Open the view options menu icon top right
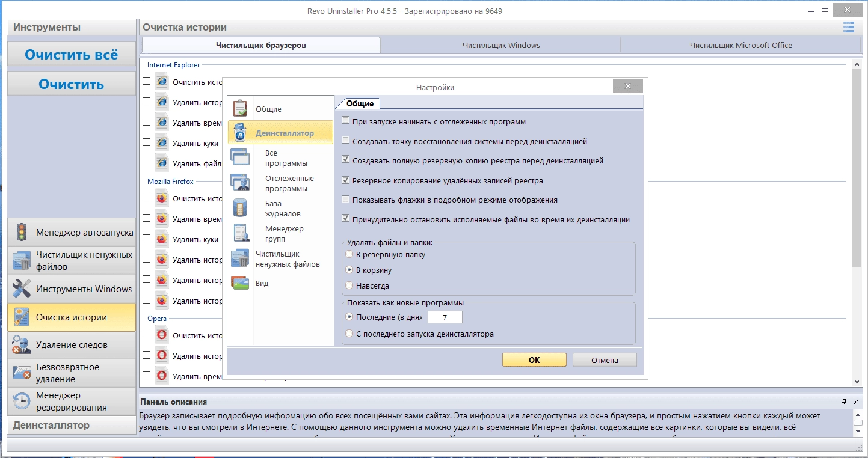The height and width of the screenshot is (458, 868). click(x=849, y=27)
